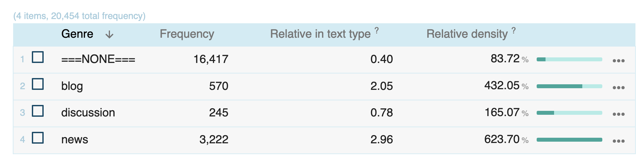Sort by Relative in text type header
The width and height of the screenshot is (644, 162).
pos(320,34)
